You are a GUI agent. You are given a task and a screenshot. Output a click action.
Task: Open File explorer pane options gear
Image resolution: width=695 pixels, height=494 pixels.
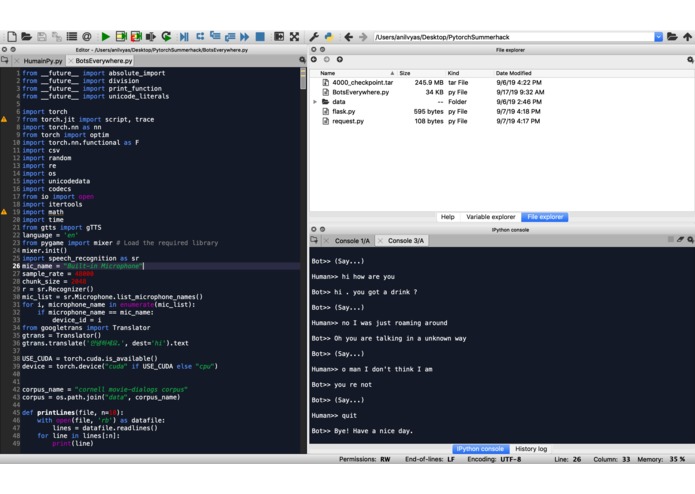690,59
